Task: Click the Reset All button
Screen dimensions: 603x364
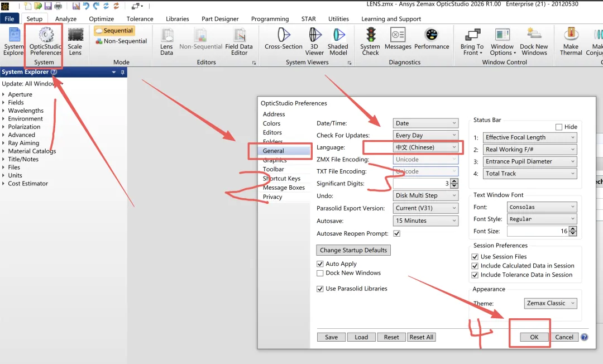Action: pyautogui.click(x=422, y=337)
